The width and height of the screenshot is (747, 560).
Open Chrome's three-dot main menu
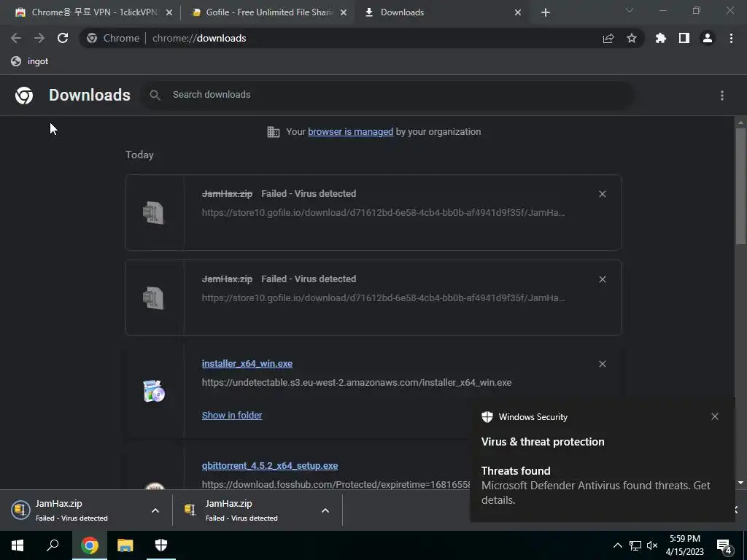[731, 38]
